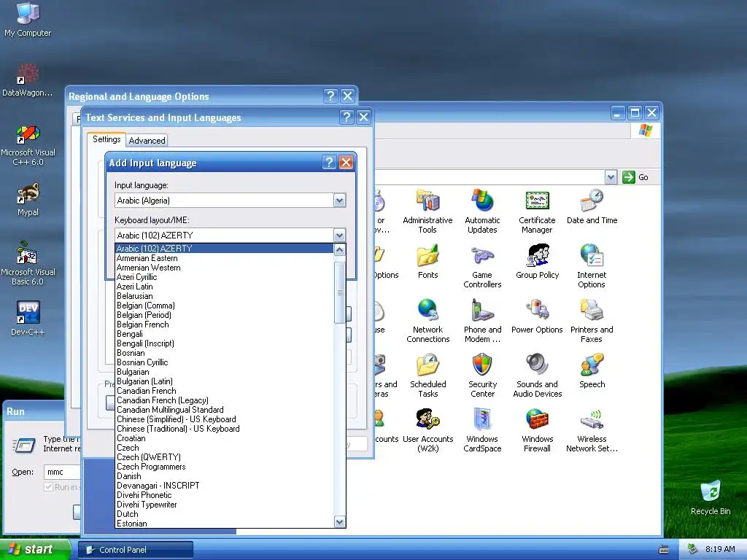Select Dutch keyboard layout

coord(225,514)
